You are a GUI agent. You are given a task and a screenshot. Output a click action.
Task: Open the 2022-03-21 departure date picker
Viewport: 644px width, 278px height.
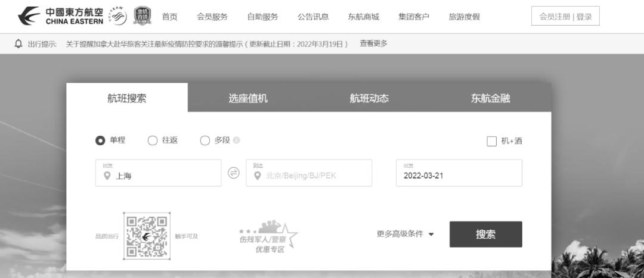click(459, 173)
